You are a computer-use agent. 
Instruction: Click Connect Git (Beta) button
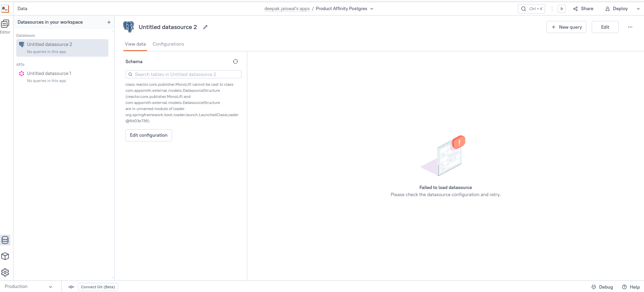[x=98, y=287]
